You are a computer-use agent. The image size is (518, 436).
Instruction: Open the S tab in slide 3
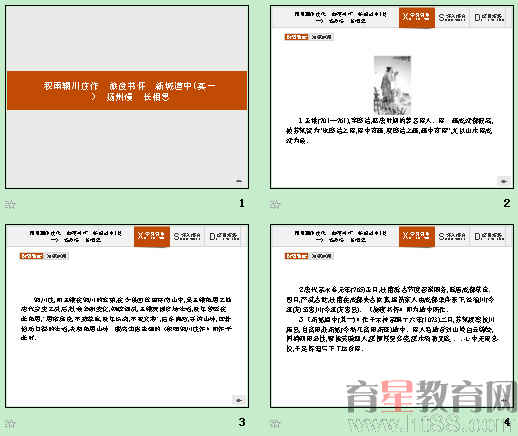187,236
